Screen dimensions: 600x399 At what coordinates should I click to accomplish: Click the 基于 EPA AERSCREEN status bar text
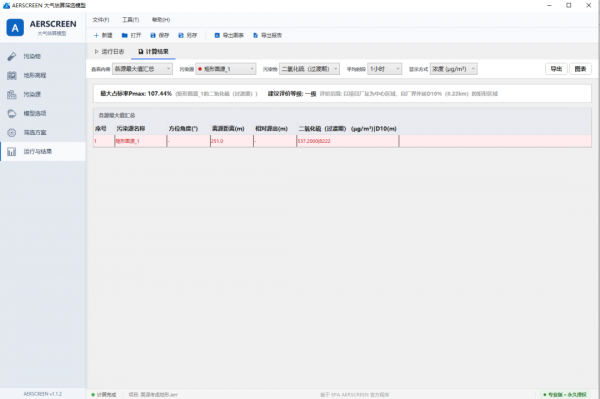pyautogui.click(x=355, y=394)
